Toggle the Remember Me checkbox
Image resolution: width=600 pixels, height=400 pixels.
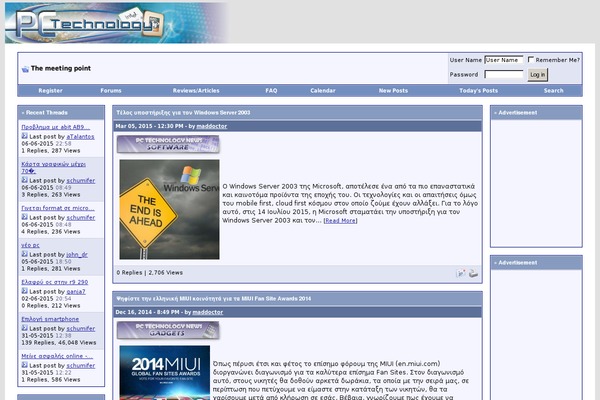[531, 59]
